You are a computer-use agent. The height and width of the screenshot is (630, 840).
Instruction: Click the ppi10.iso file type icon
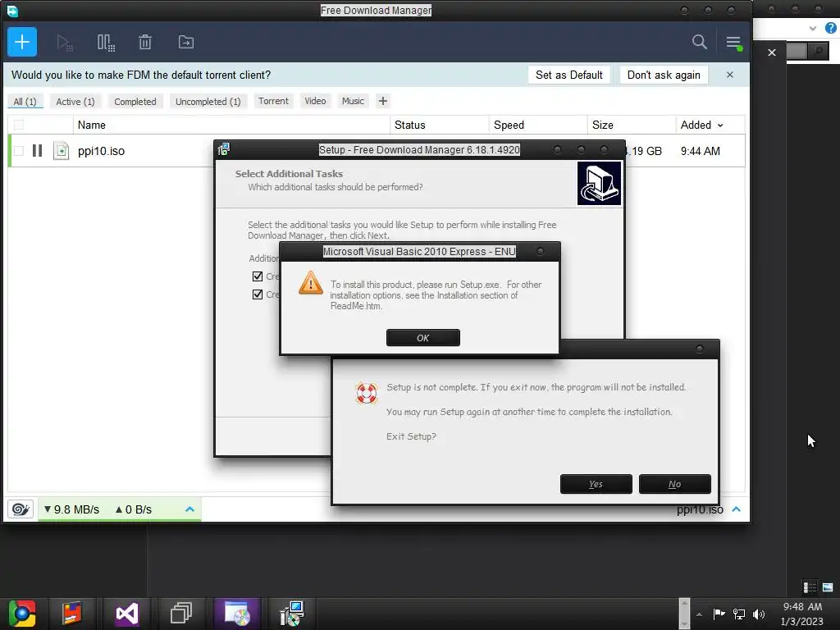tap(61, 151)
